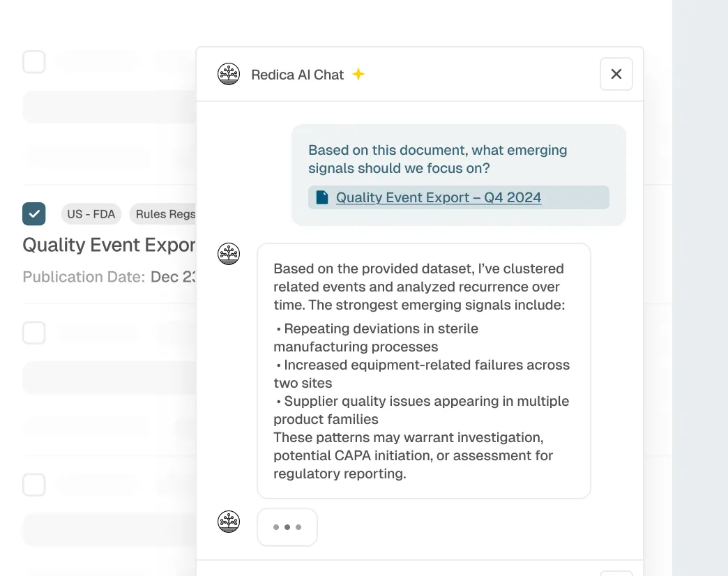Click the user question bubble about emerging signals
728x576 pixels.
point(437,159)
